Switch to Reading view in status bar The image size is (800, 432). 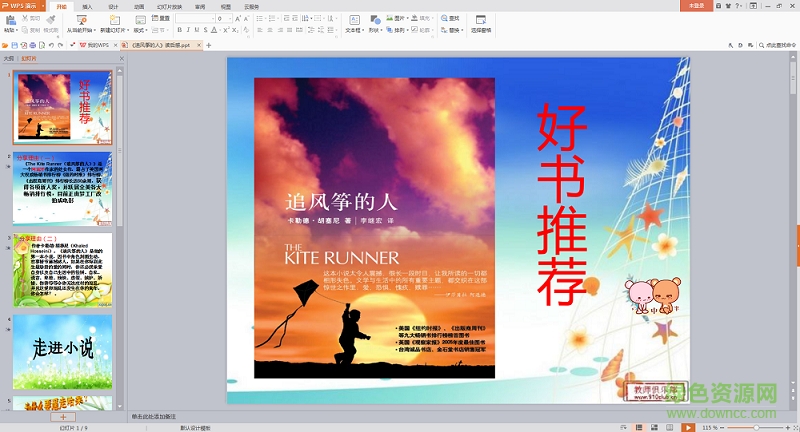[x=670, y=427]
